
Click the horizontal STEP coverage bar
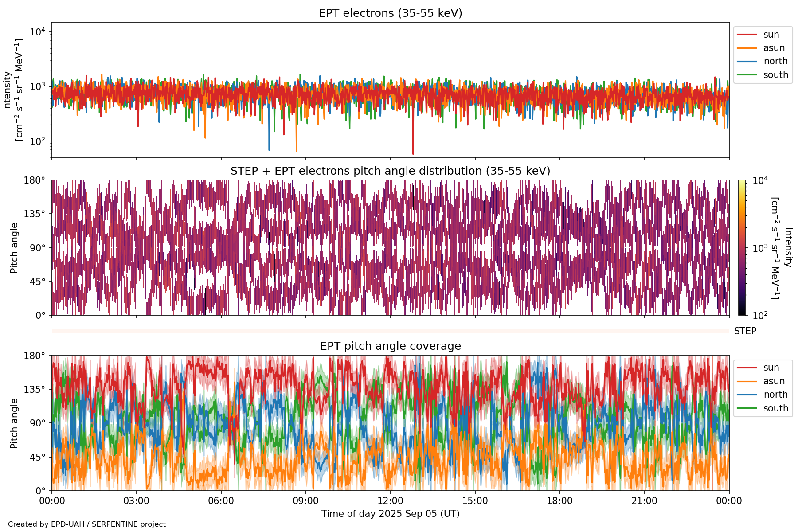(390, 331)
